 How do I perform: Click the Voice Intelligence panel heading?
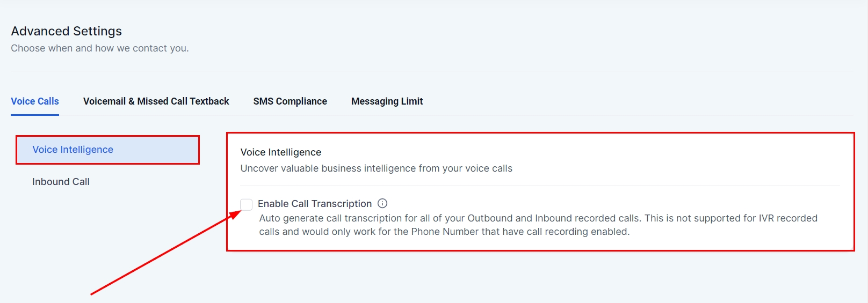point(281,152)
